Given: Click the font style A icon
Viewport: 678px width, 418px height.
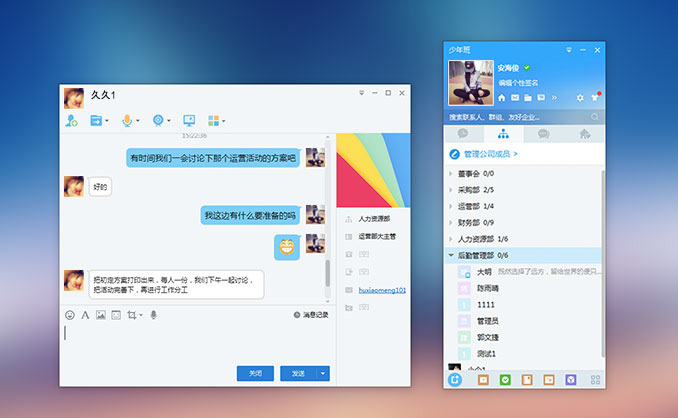Looking at the screenshot, I should pyautogui.click(x=85, y=315).
